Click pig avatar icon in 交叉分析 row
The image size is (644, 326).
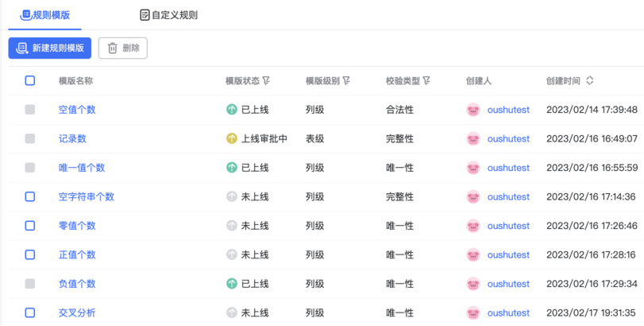pos(473,312)
